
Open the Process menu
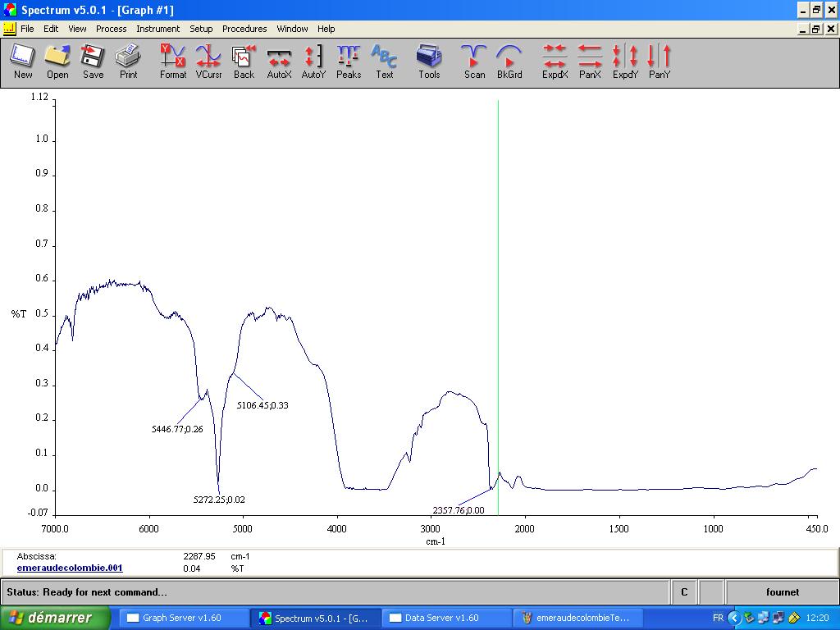[111, 29]
